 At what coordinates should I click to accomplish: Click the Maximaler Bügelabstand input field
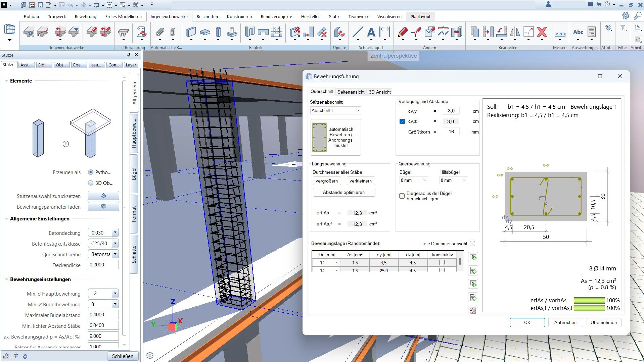(103, 315)
